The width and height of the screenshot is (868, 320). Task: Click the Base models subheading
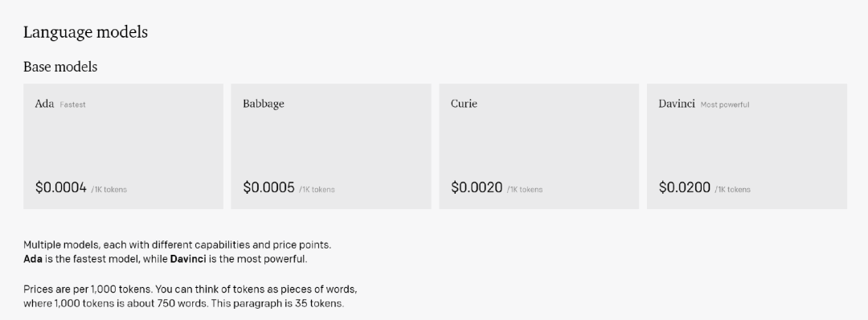click(60, 67)
